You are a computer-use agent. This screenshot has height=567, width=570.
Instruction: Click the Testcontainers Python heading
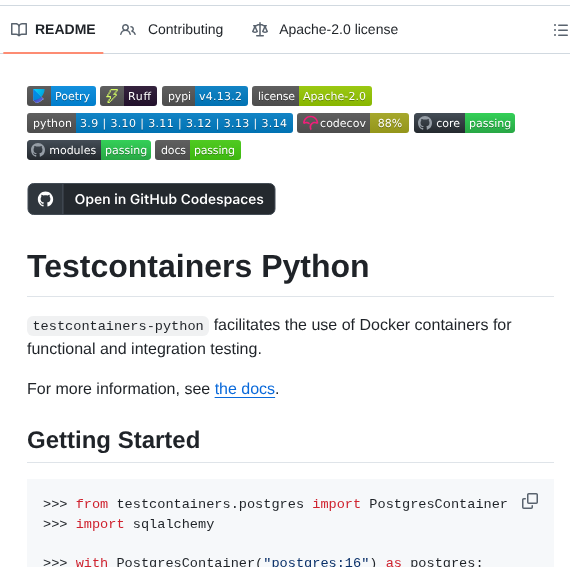198,266
